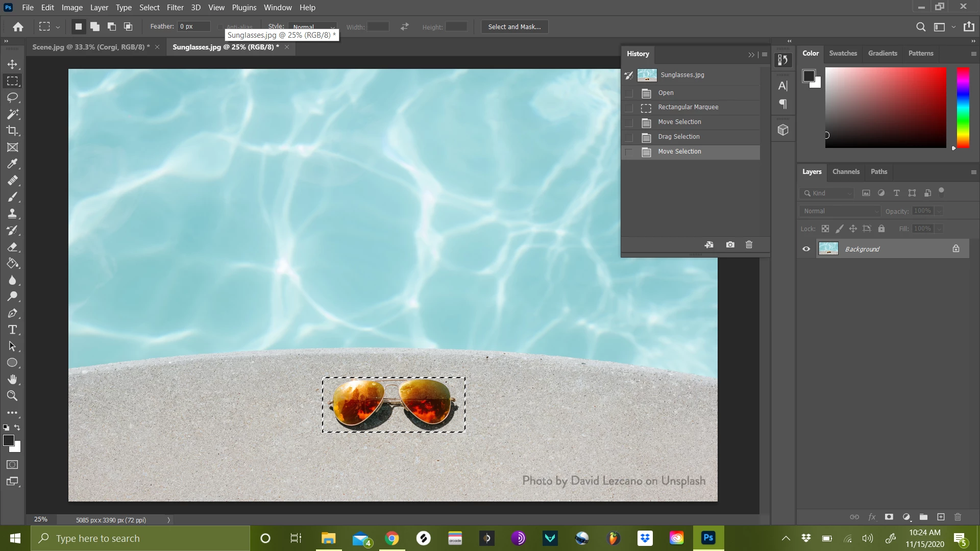Switch to the Scene.jpg document tab
Screen dimensions: 980x551
(x=90, y=47)
